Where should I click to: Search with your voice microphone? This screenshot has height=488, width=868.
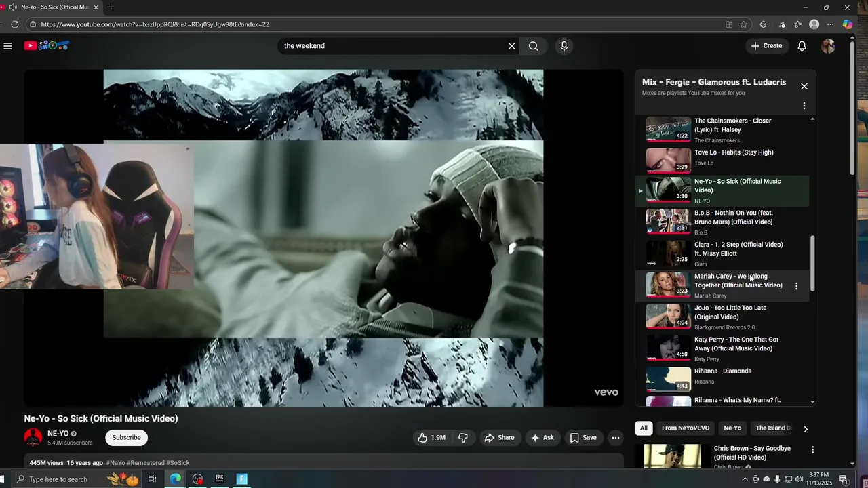(x=564, y=46)
